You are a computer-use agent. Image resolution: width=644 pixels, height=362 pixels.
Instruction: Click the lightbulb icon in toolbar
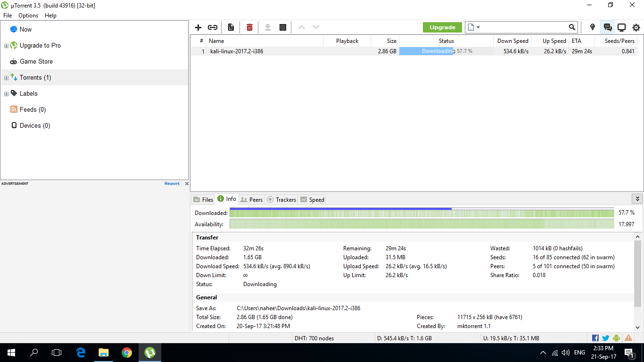tap(593, 27)
